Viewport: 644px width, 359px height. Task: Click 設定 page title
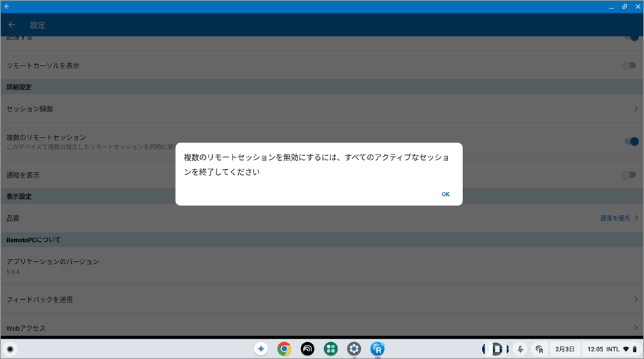coord(37,25)
